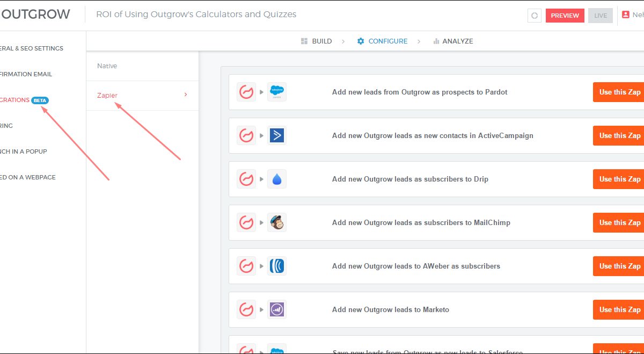The image size is (644, 354).
Task: Click the Marketo app icon
Action: (x=277, y=309)
